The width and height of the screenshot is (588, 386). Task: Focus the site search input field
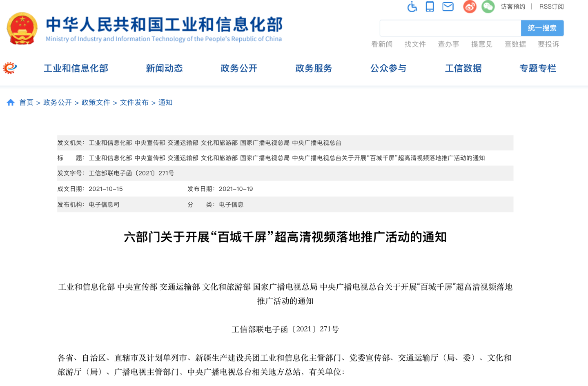450,28
